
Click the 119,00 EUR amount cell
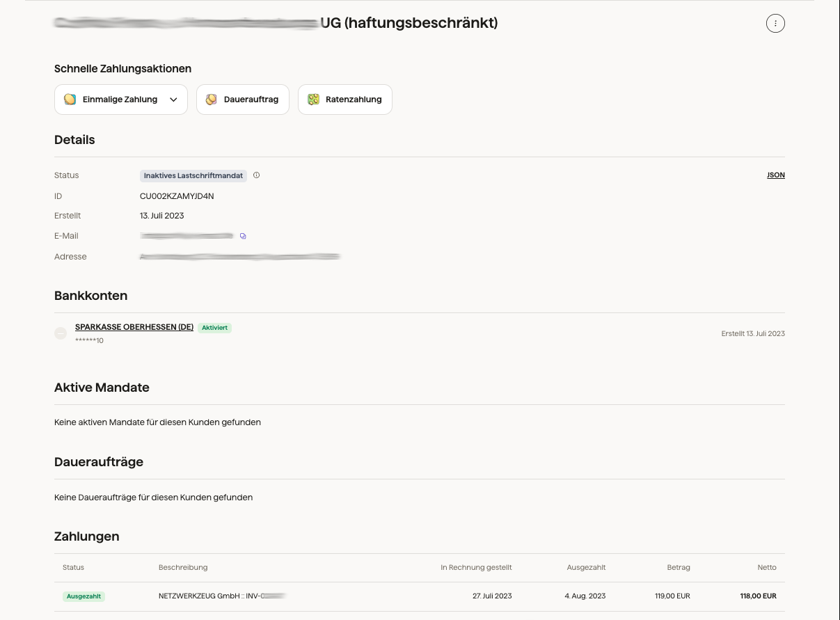(x=672, y=596)
